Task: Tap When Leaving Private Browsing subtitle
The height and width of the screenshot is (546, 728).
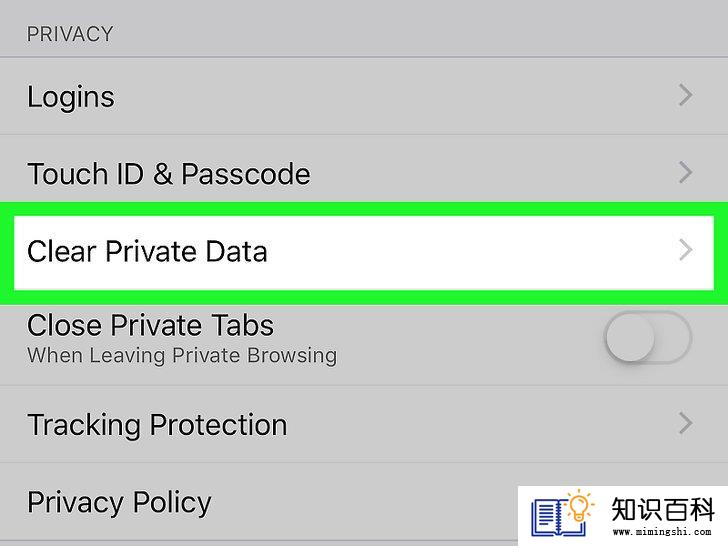Action: (182, 356)
